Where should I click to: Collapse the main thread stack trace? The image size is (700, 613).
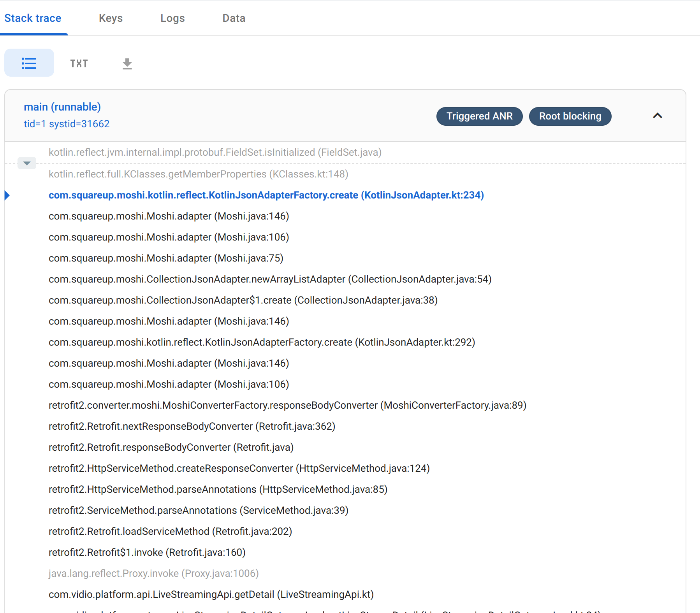point(658,116)
